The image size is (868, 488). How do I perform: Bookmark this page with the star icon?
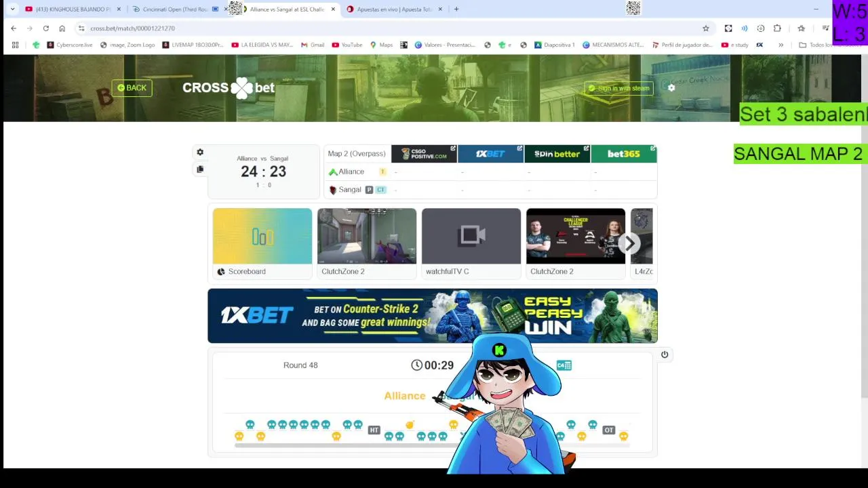pyautogui.click(x=706, y=28)
